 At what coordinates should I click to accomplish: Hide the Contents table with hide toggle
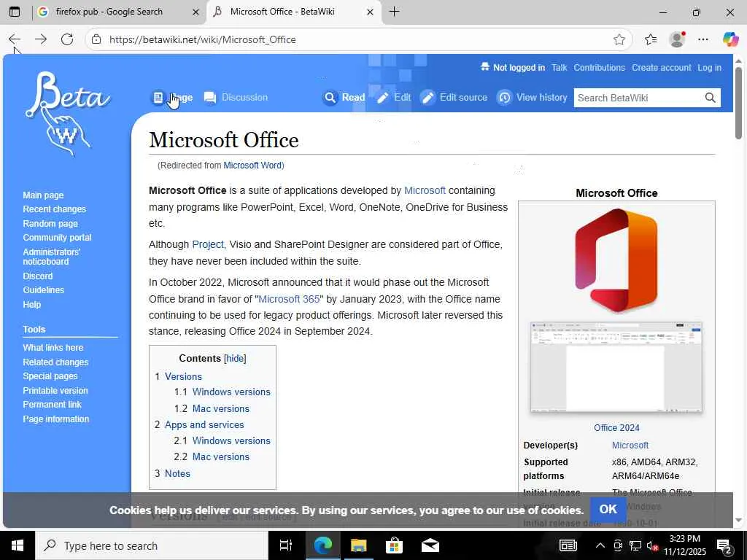pos(235,359)
